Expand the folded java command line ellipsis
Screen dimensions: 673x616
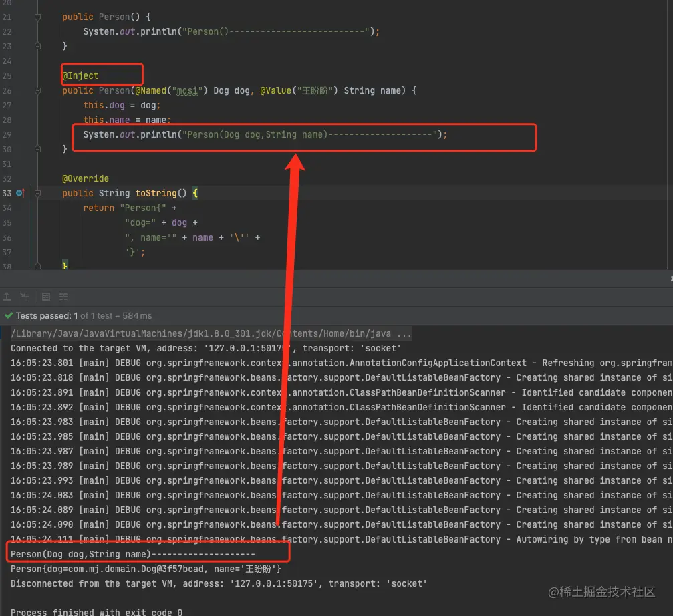pyautogui.click(x=404, y=334)
